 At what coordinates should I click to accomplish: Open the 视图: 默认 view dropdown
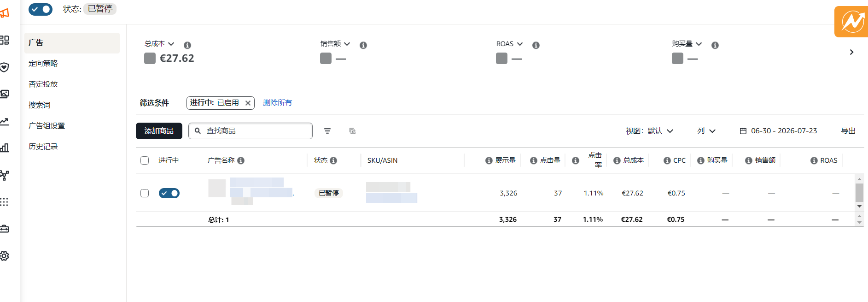pos(649,131)
